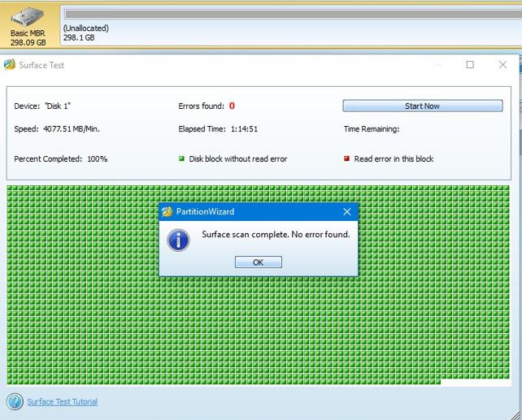Click the window resize grip in corner
This screenshot has width=522, height=420.
[515, 414]
